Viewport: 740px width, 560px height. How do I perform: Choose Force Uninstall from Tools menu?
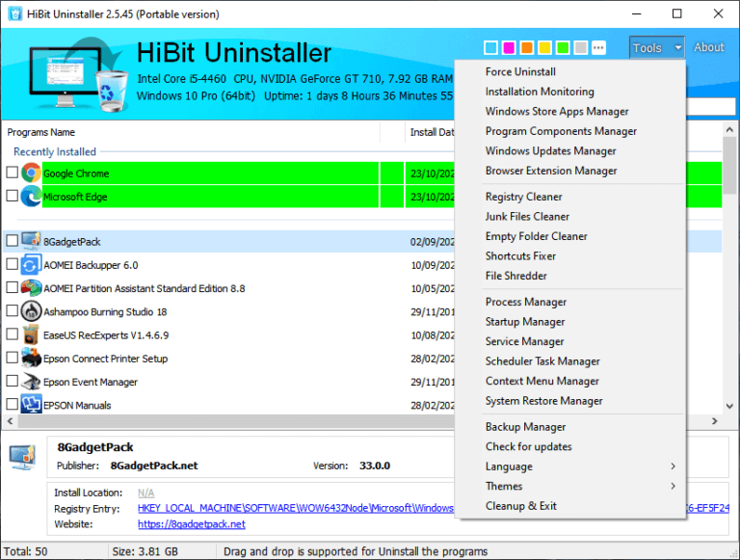click(x=520, y=71)
